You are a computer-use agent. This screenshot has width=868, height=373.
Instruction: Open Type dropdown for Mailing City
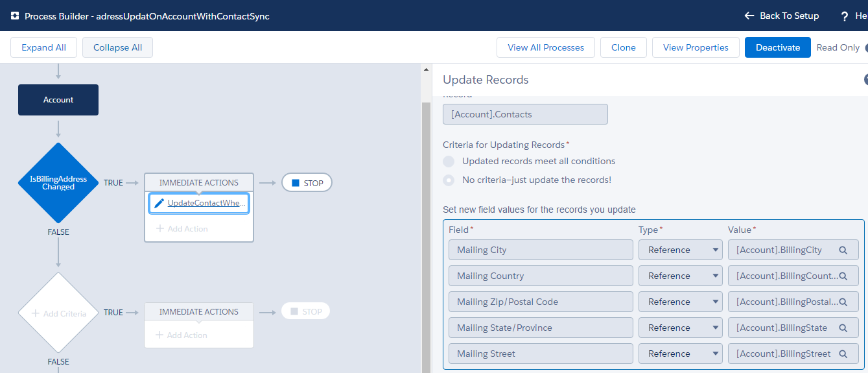click(680, 250)
